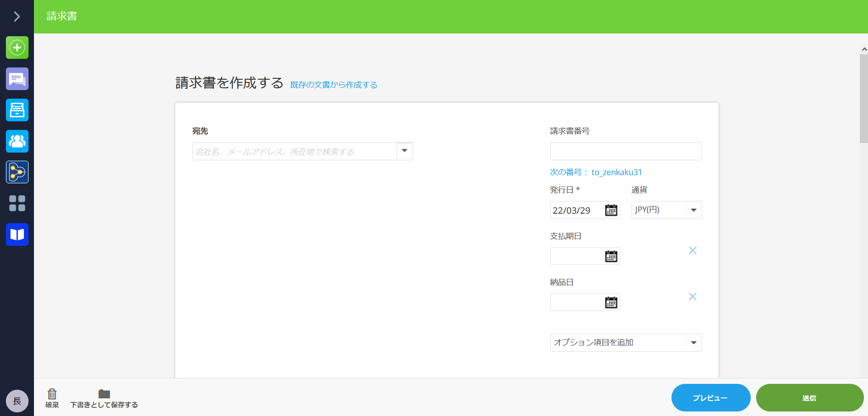Screen dimensions: 868x416
Task: Click the 請求書を作成する heading
Action: pyautogui.click(x=230, y=83)
